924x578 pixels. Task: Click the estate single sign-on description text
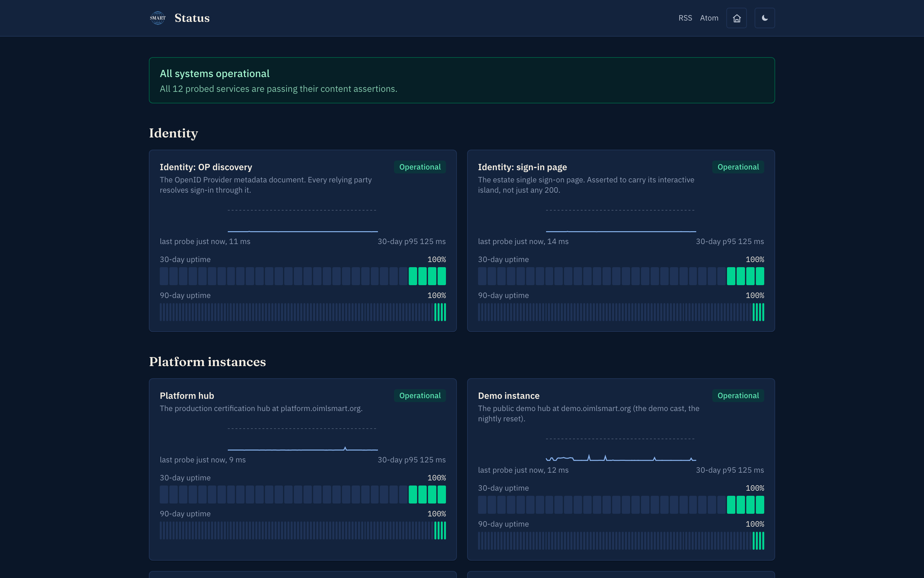[x=586, y=185]
